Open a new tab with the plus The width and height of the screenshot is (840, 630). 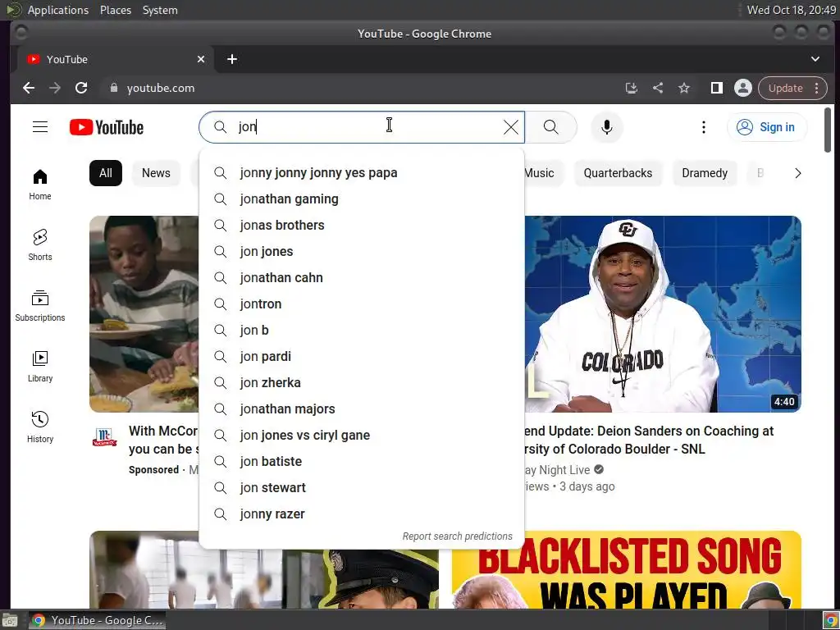[x=232, y=59]
